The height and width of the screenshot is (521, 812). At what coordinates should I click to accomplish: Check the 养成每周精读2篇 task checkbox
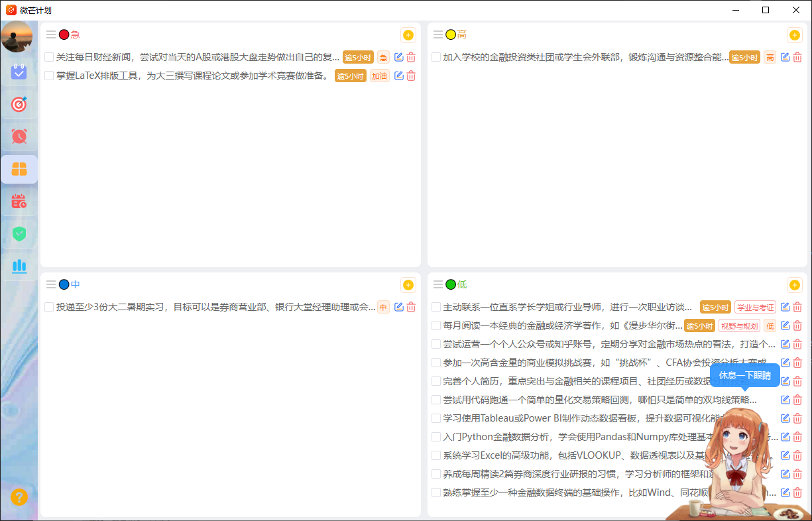[x=436, y=474]
